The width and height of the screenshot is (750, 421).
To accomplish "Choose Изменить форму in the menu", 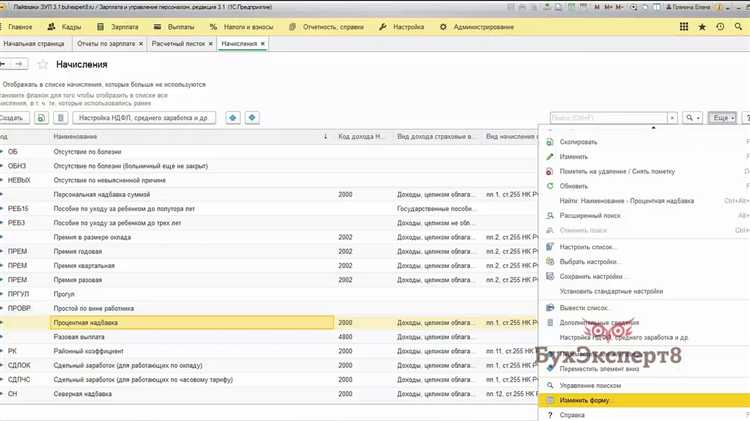I will click(586, 400).
